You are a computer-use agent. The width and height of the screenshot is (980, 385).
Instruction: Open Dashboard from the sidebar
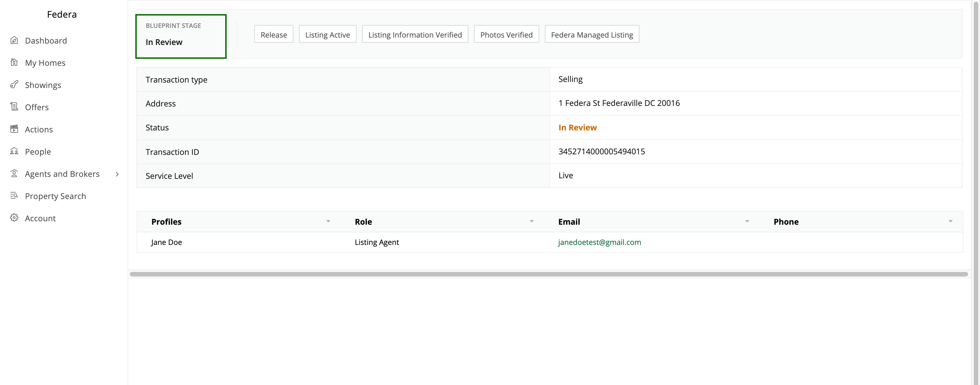click(46, 40)
